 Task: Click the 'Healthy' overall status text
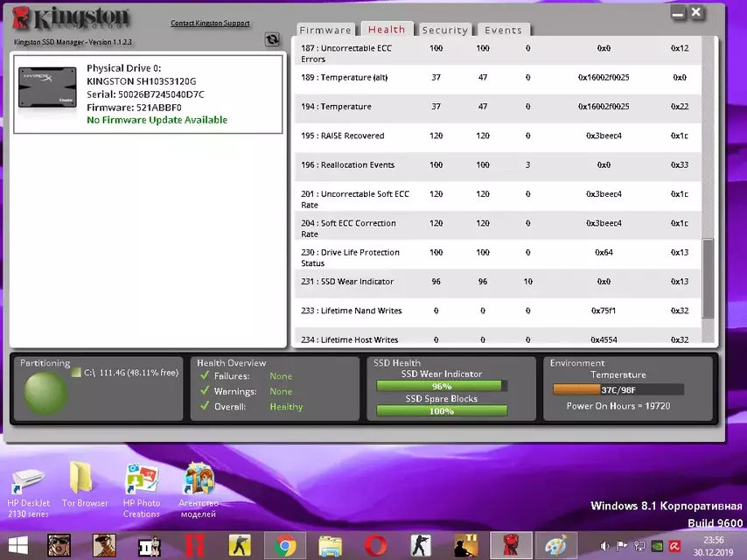286,407
